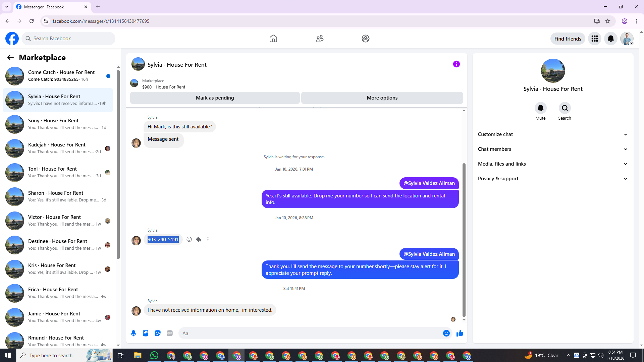The height and width of the screenshot is (362, 644).
Task: Open the sticker picker icon
Action: pyautogui.click(x=158, y=333)
